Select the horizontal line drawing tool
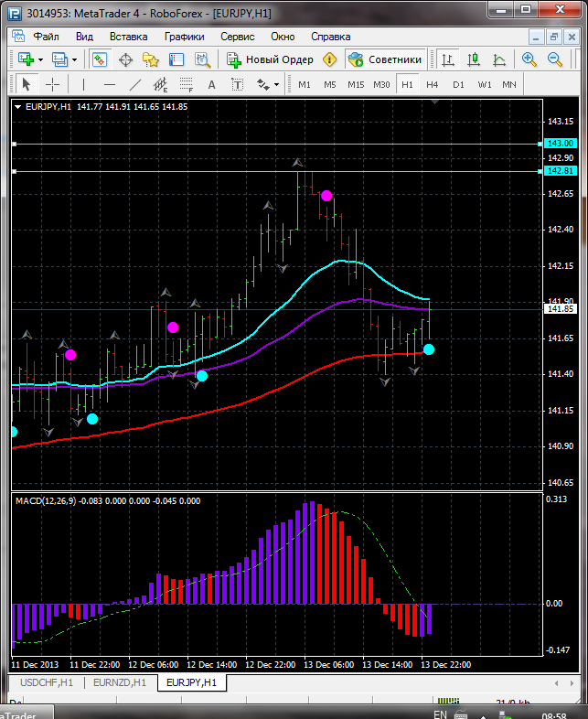Viewport: 588px width, 719px height. (110, 84)
